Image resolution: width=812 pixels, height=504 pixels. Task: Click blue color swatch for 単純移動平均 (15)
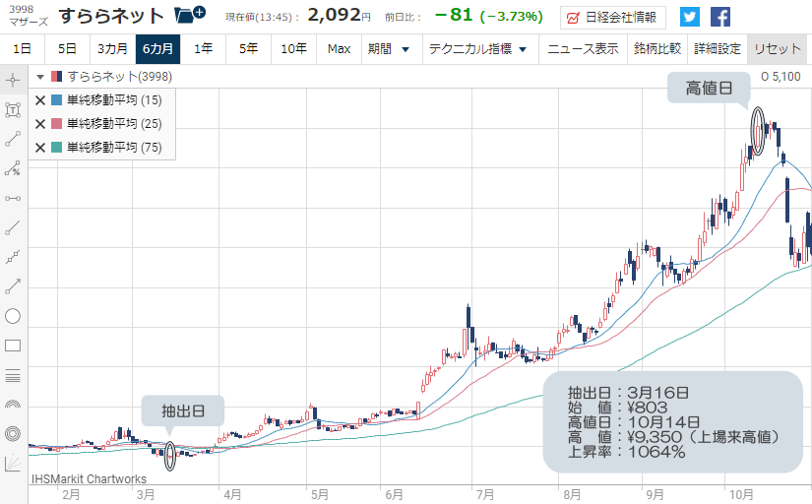click(56, 100)
